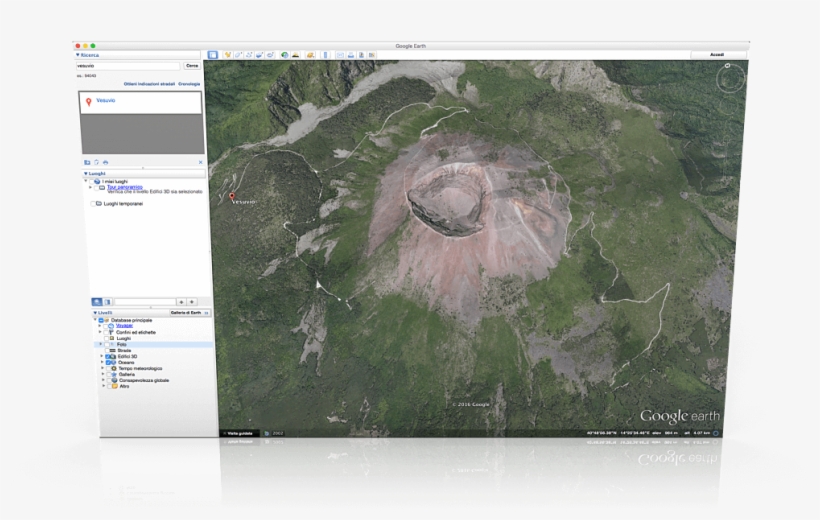Click the places filter text field
Image resolution: width=820 pixels, height=520 pixels.
tap(145, 302)
